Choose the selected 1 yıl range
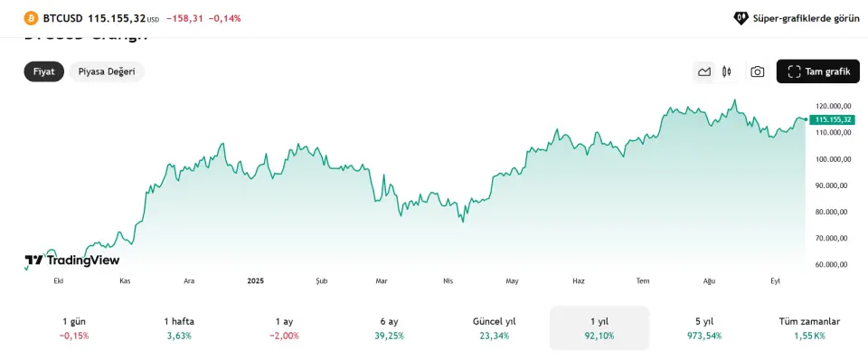 [x=599, y=327]
